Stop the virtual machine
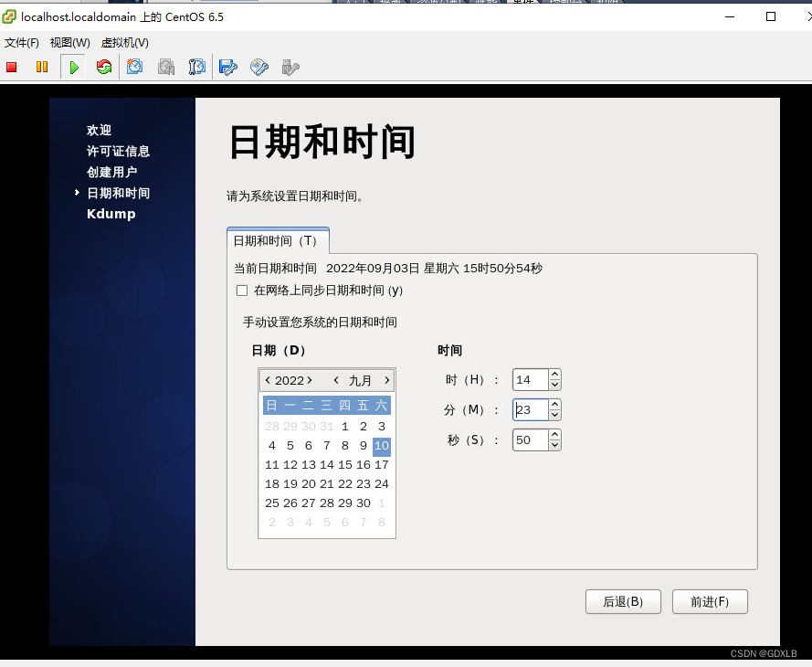Screen dimensions: 812x667 pyautogui.click(x=11, y=66)
